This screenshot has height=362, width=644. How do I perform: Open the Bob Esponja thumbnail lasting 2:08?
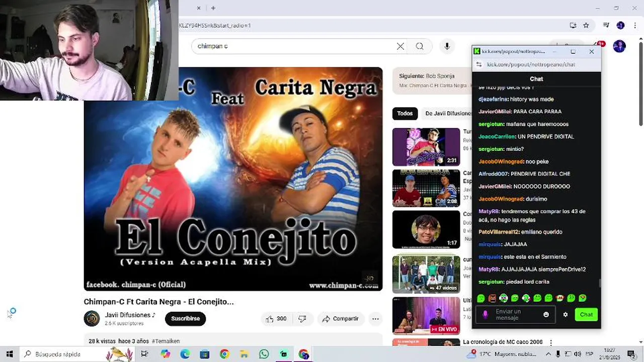426,188
